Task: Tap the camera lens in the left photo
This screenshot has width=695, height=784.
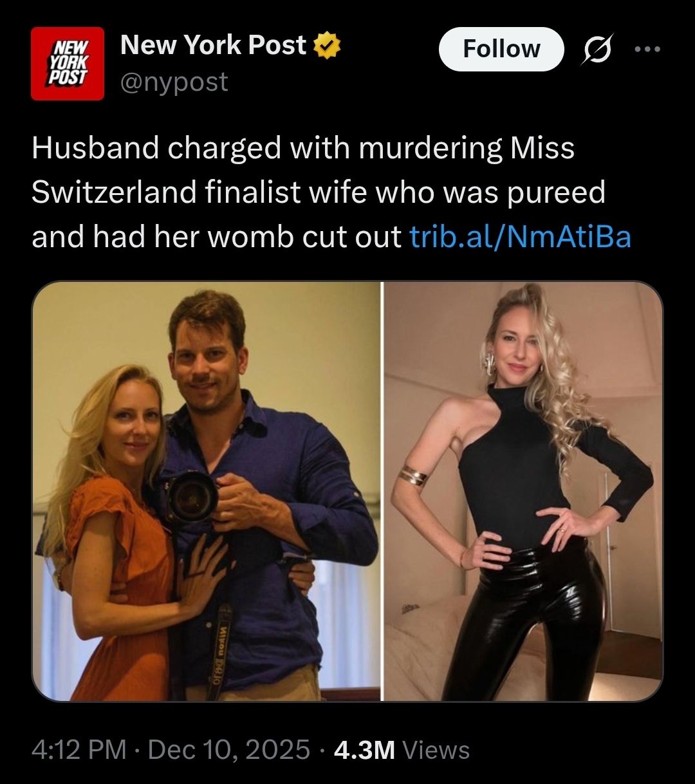Action: pyautogui.click(x=191, y=497)
